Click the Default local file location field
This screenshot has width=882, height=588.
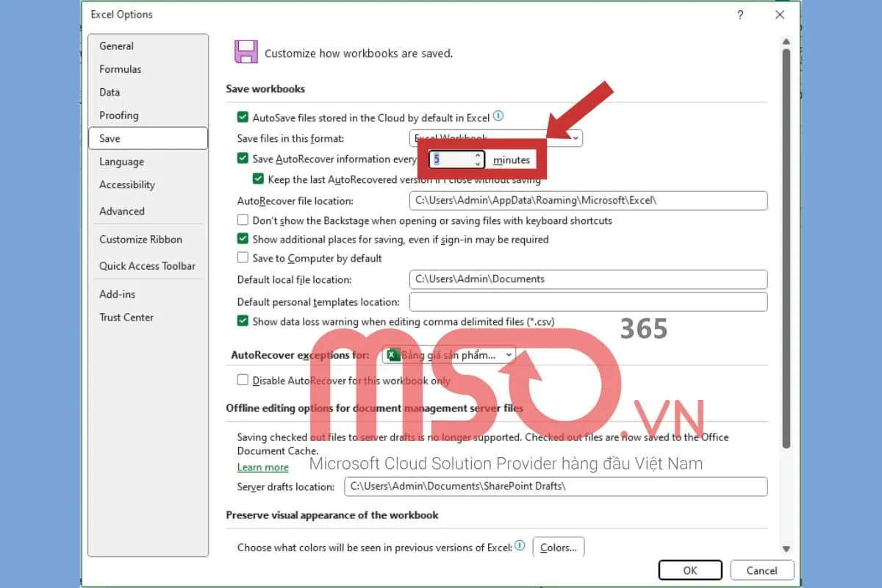pyautogui.click(x=587, y=279)
